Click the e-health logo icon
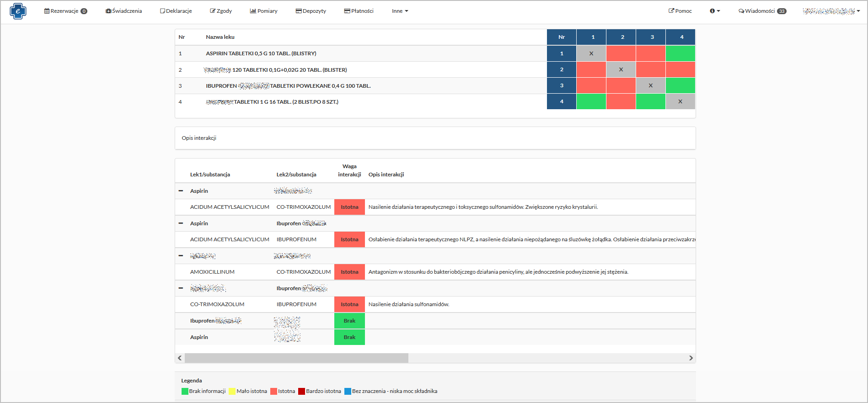The height and width of the screenshot is (403, 868). (x=18, y=11)
